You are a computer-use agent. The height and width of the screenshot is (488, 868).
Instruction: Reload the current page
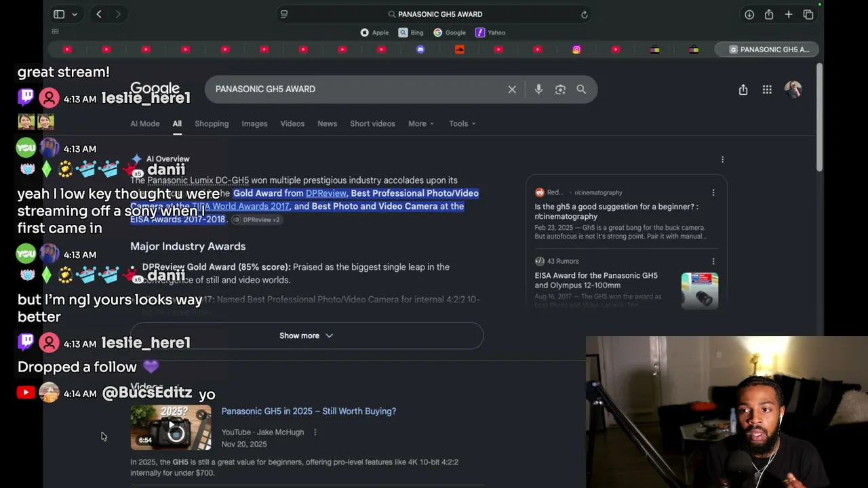pos(584,14)
